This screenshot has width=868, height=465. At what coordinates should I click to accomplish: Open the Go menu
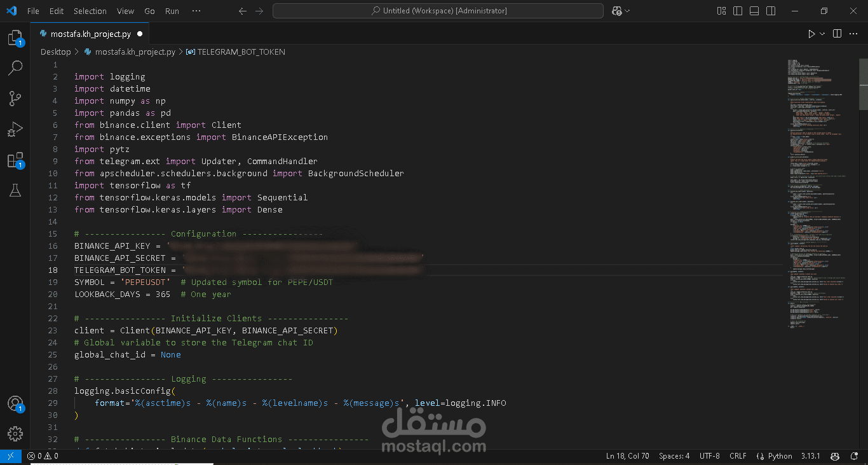coord(149,11)
